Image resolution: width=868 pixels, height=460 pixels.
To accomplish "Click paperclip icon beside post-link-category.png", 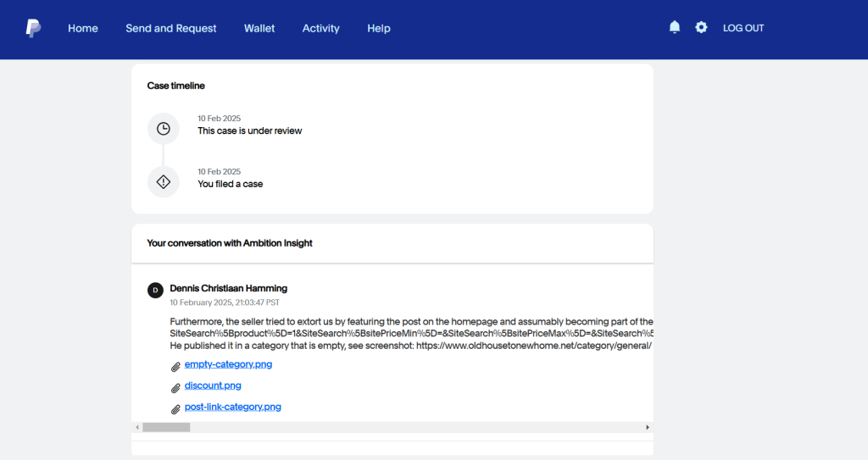I will coord(175,409).
